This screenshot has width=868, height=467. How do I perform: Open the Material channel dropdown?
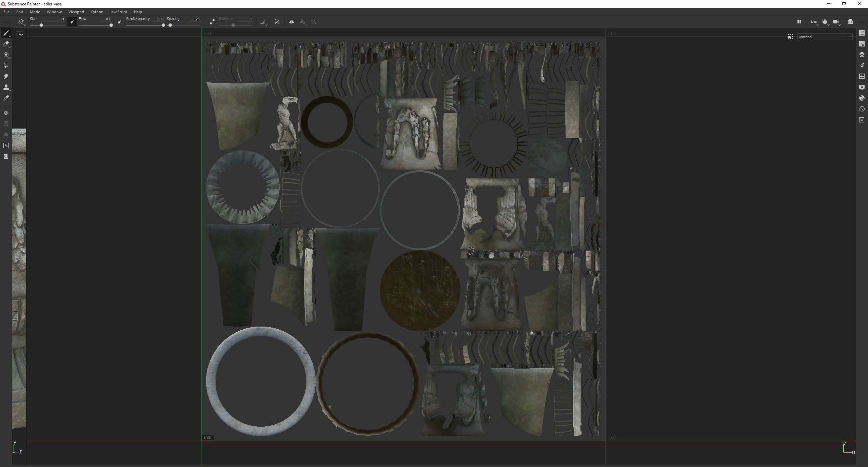tap(825, 37)
